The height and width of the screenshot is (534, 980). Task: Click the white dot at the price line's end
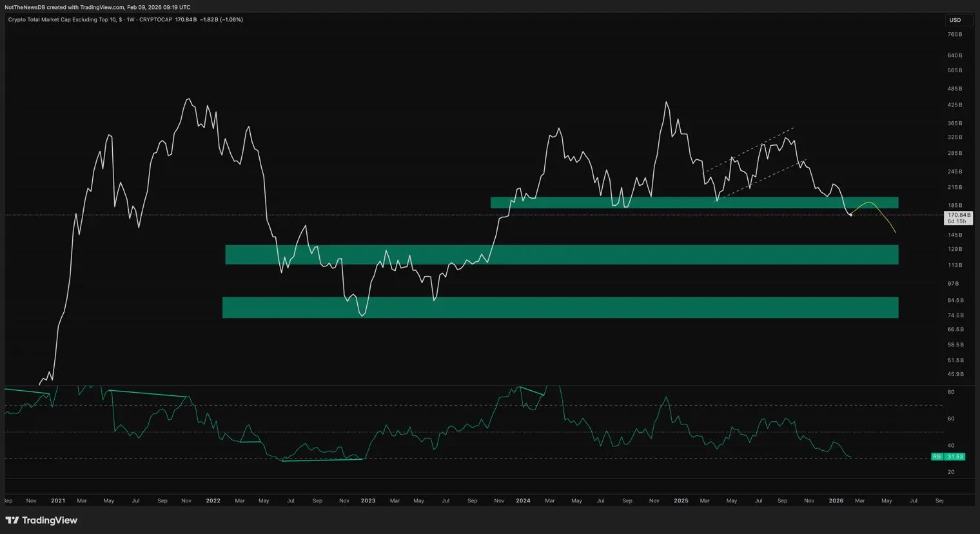(x=851, y=215)
